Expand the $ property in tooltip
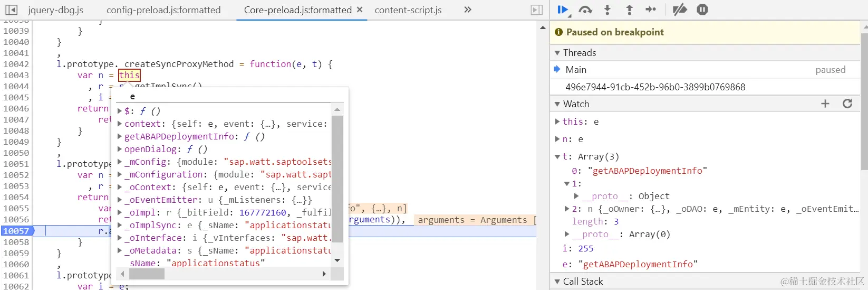868x290 pixels. [x=120, y=111]
